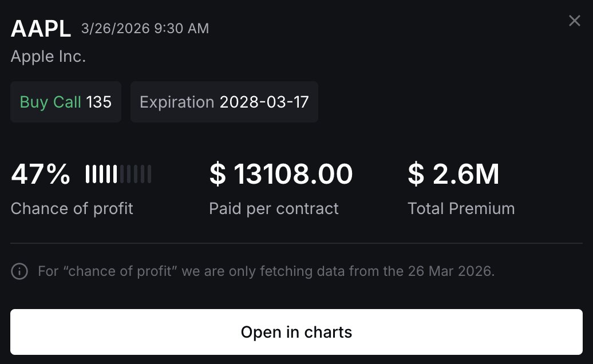
Task: Click the 47% chance of profit value
Action: pyautogui.click(x=41, y=174)
